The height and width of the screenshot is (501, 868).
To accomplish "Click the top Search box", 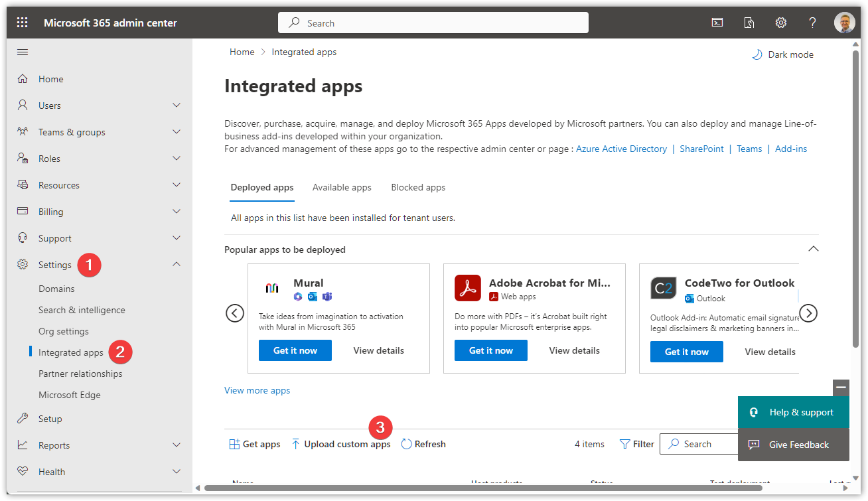I will [433, 23].
